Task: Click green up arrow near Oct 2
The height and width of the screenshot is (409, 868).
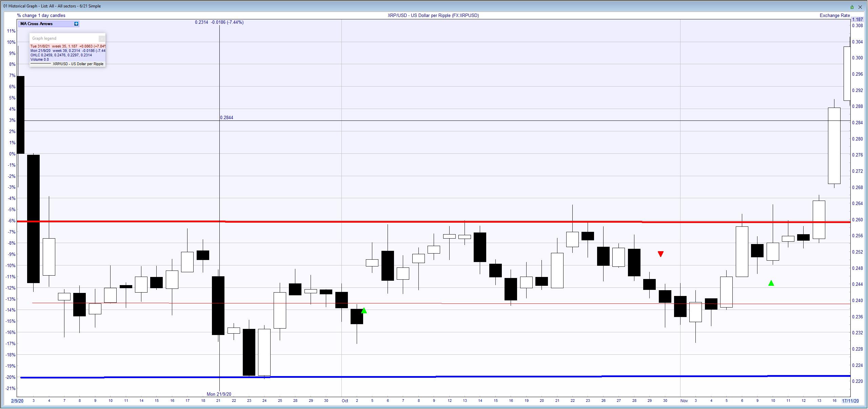Action: click(x=364, y=311)
